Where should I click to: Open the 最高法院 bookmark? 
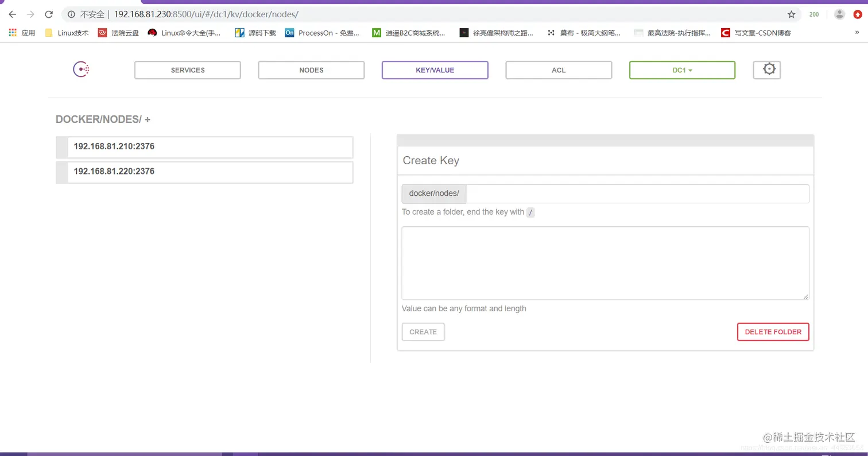pyautogui.click(x=672, y=33)
